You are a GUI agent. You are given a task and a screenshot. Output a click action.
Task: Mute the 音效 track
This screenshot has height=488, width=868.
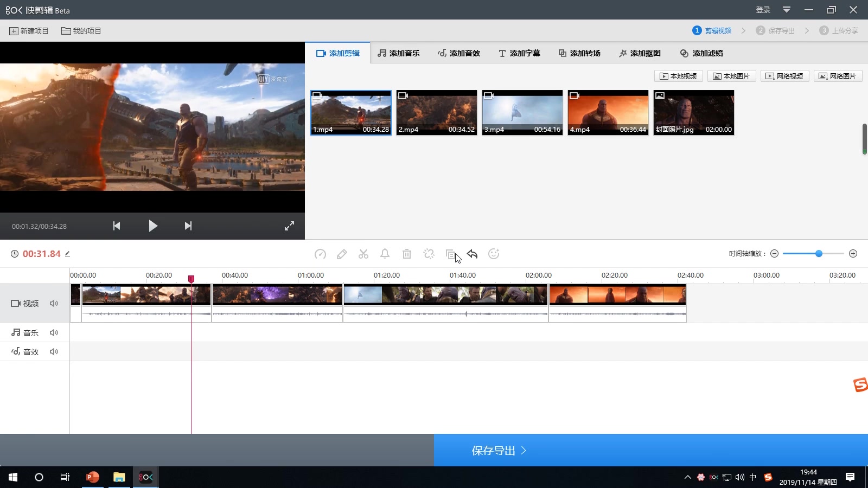(54, 351)
